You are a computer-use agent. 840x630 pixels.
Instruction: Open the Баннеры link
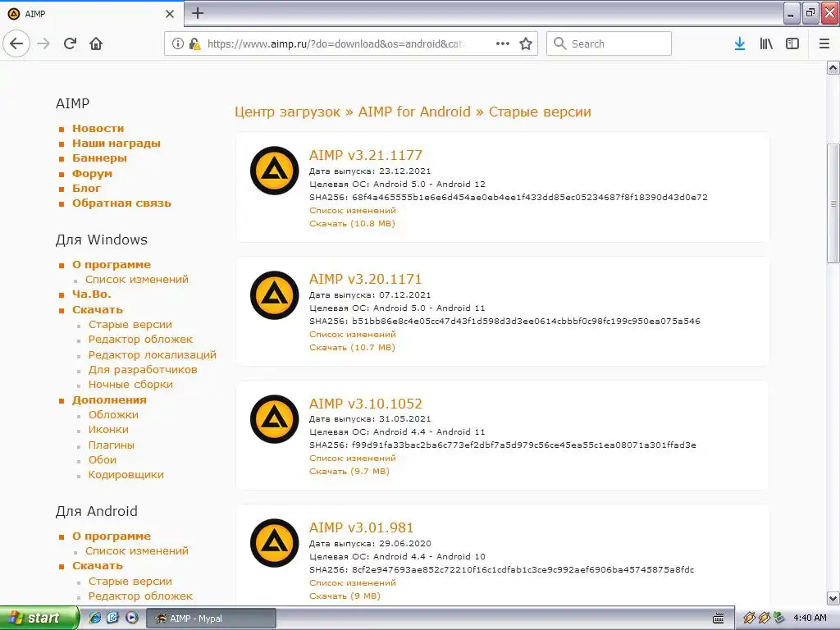coord(99,158)
